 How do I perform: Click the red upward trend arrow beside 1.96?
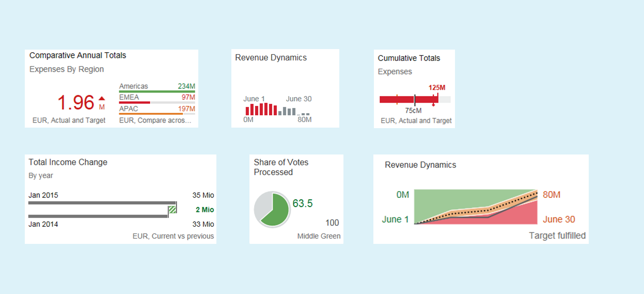[102, 98]
